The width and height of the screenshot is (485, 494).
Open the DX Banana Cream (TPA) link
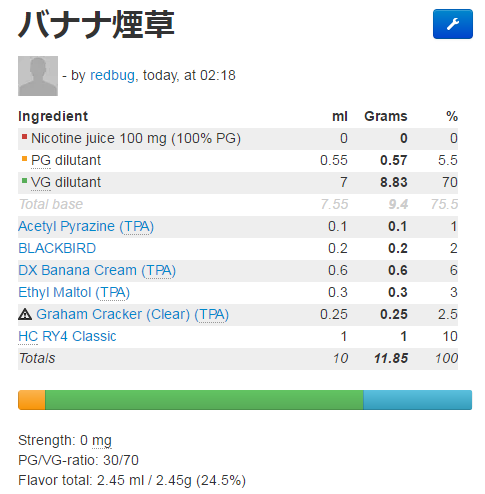pyautogui.click(x=97, y=270)
